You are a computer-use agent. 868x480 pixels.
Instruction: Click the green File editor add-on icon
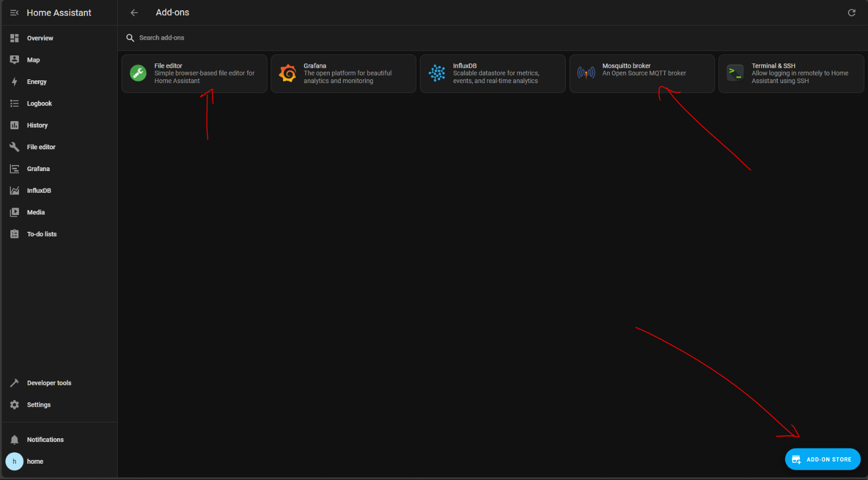138,73
